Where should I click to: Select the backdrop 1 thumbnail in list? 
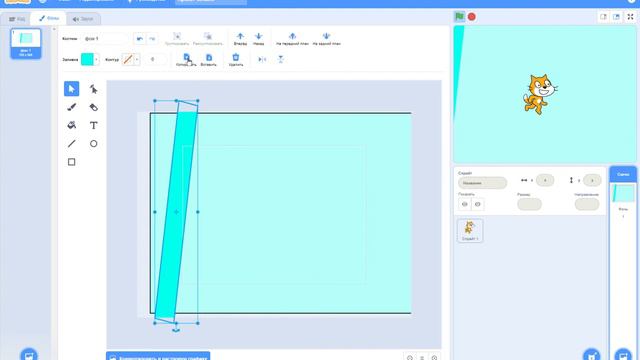pos(26,44)
